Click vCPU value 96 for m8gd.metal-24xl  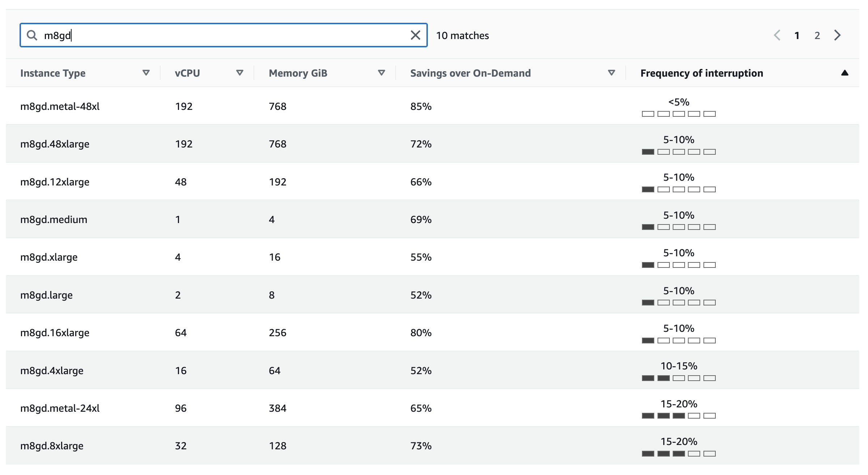[181, 408]
